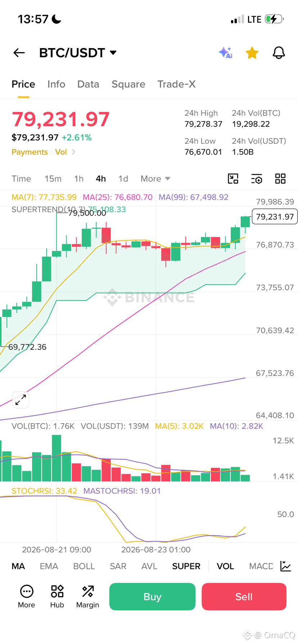The image size is (298, 644).
Task: Open the Payments link
Action: [30, 152]
